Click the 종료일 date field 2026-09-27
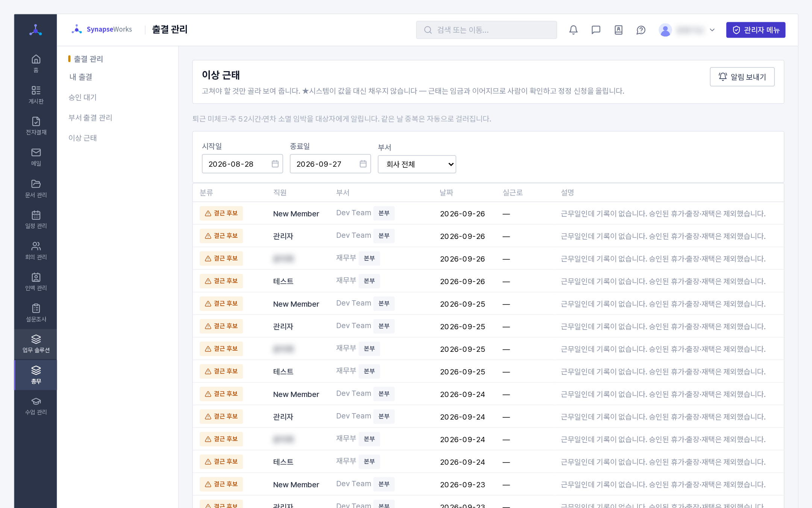Screen dimensions: 812x508 tap(330, 164)
